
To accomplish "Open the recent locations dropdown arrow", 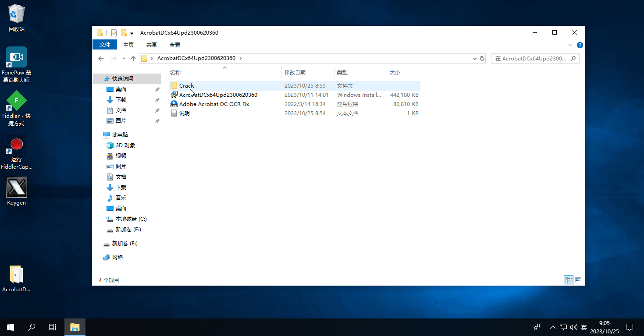I will coord(124,58).
